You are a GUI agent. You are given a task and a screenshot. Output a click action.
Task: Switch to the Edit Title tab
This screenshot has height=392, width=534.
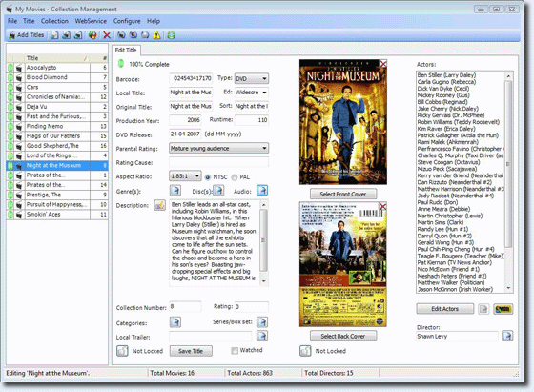pos(126,50)
